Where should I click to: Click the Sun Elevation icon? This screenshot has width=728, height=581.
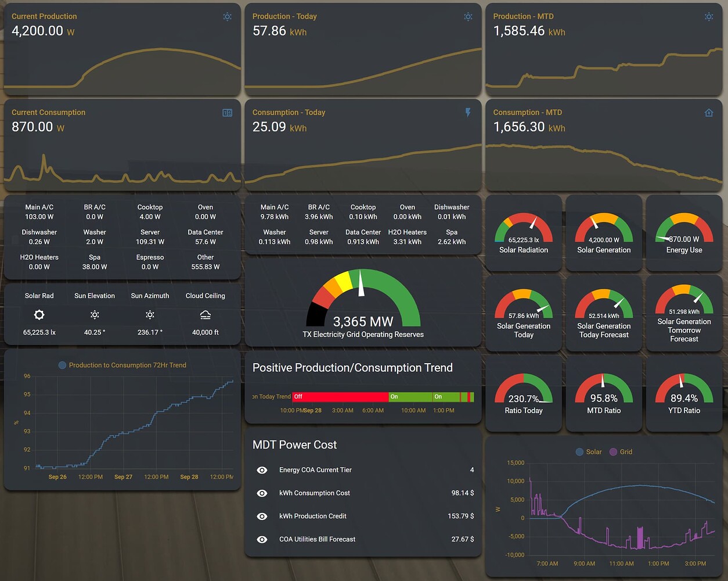(x=94, y=314)
